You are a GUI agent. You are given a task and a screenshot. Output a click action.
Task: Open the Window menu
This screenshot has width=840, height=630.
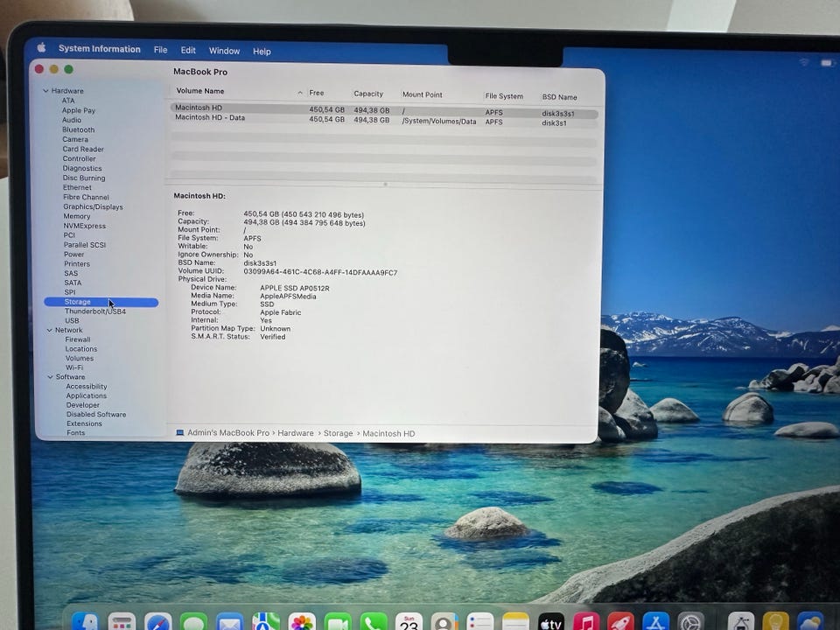(225, 51)
